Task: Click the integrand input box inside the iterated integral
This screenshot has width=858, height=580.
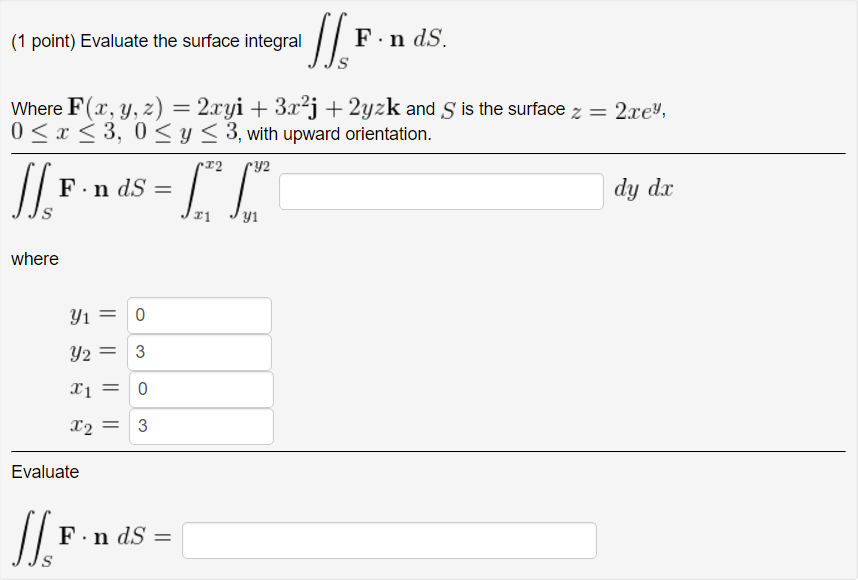Action: pyautogui.click(x=440, y=191)
